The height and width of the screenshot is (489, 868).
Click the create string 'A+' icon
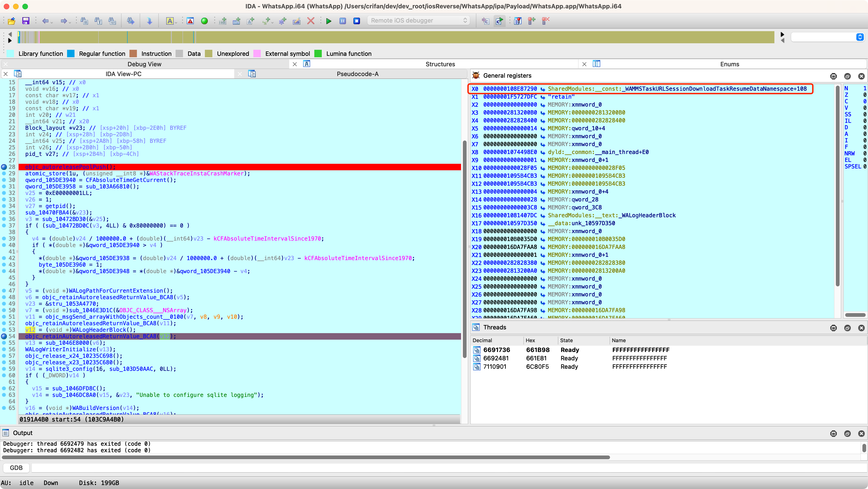tap(251, 21)
